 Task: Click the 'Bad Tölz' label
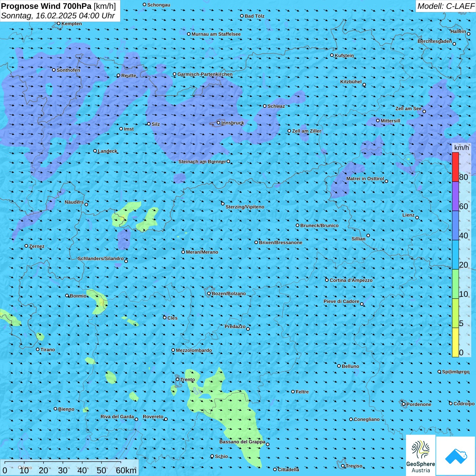(255, 16)
